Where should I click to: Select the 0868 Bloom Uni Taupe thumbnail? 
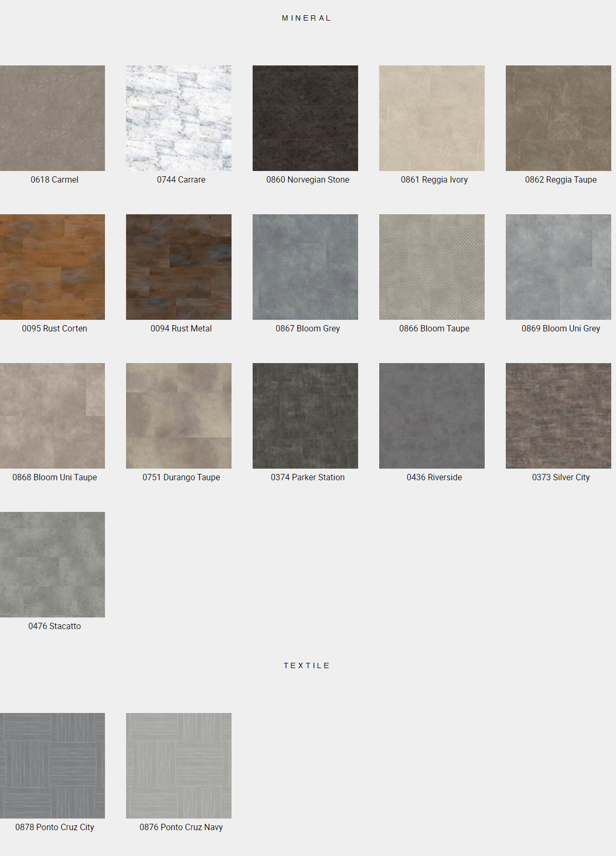click(x=52, y=416)
